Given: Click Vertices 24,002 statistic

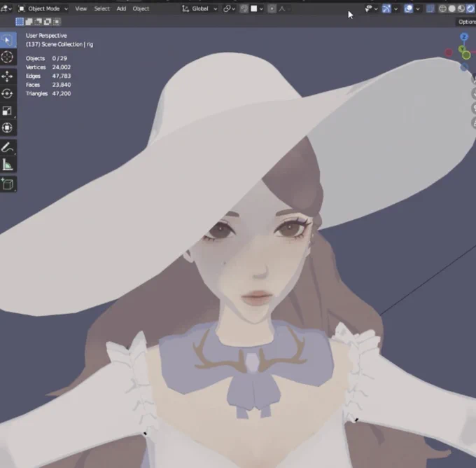Looking at the screenshot, I should pos(48,67).
